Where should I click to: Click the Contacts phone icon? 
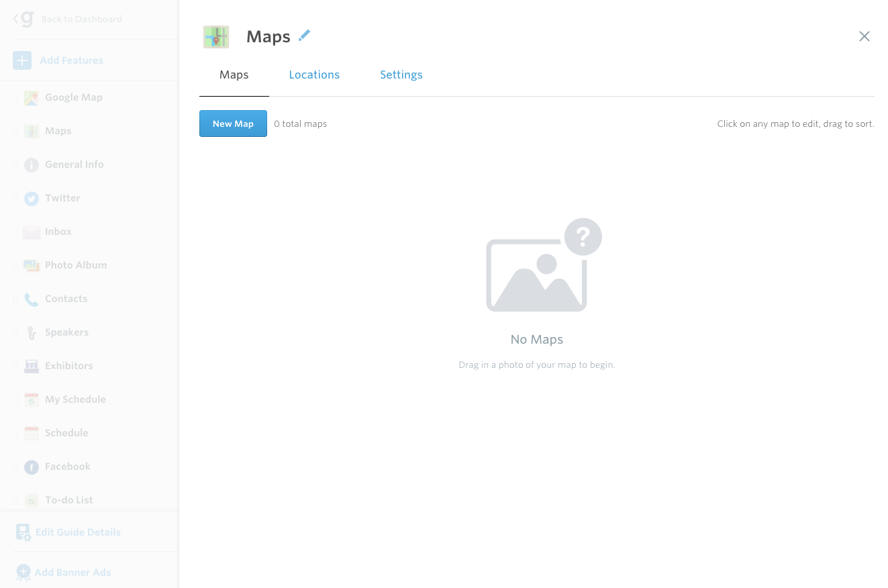pyautogui.click(x=32, y=299)
